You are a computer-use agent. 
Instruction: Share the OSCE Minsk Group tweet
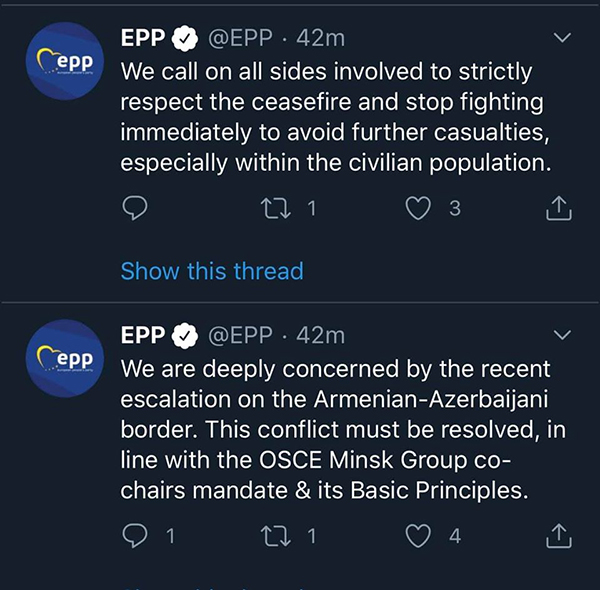coord(559,536)
